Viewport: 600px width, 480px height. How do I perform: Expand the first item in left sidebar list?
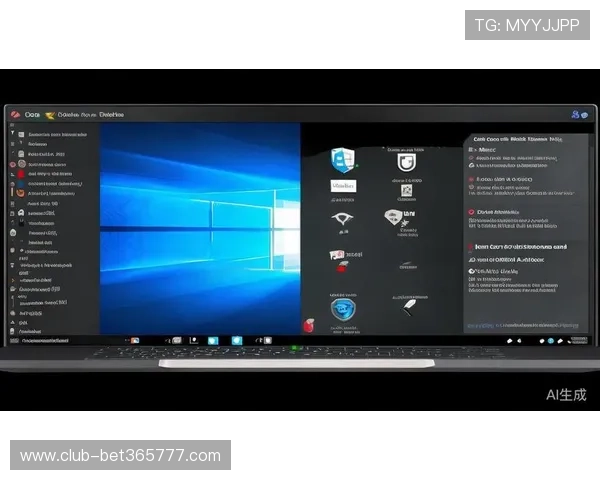pos(55,134)
